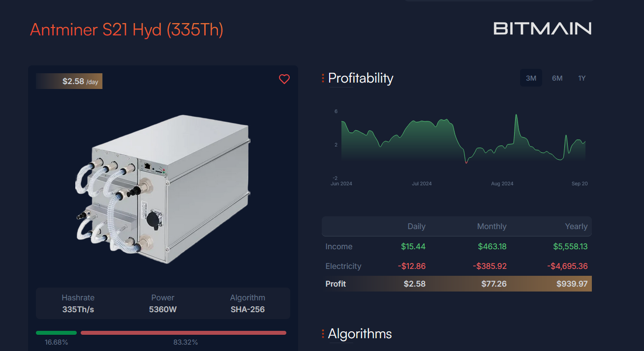Click the Power value 5360W

(163, 310)
